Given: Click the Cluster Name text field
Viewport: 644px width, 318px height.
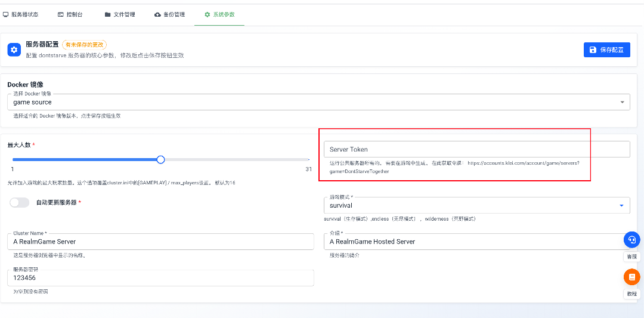Looking at the screenshot, I should click(x=161, y=242).
